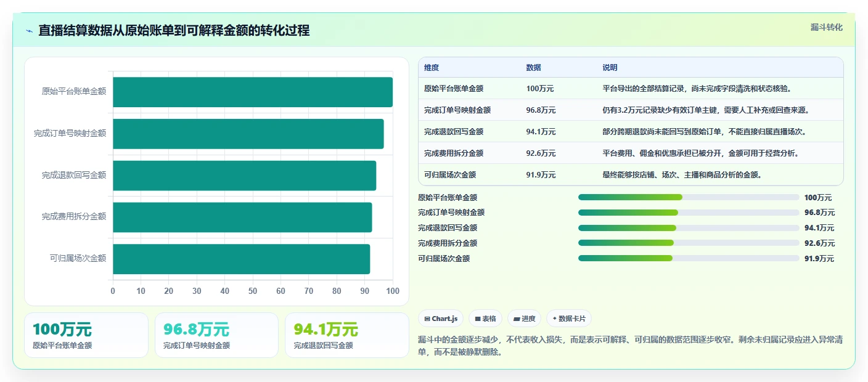This screenshot has width=868, height=382.
Task: Click the description starting 部分跨期退款
Action: coord(705,132)
